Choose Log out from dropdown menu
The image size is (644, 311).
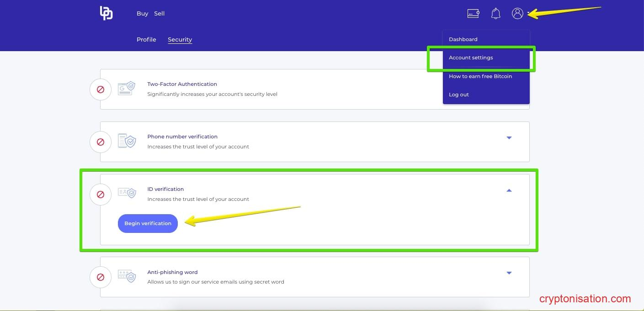coord(459,95)
